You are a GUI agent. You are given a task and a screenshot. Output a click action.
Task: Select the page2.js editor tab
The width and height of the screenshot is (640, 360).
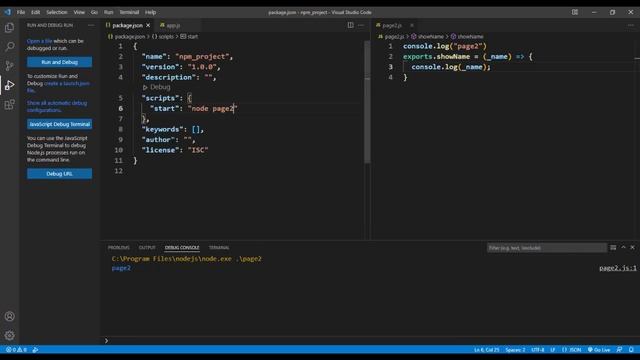392,25
